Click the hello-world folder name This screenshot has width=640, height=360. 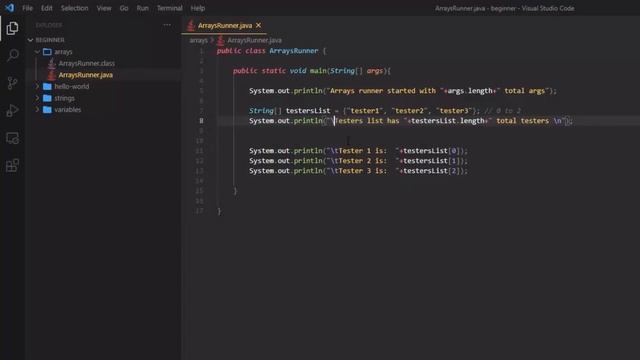(71, 87)
